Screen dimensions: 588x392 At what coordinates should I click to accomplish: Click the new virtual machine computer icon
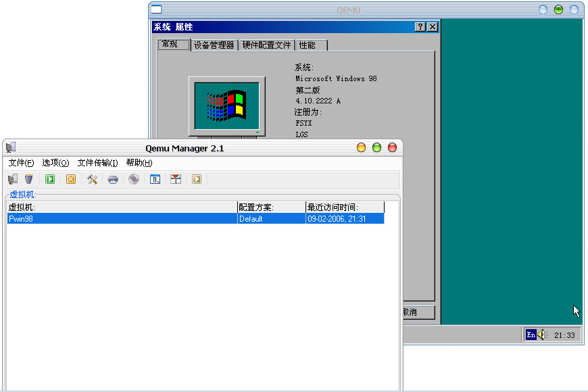13,179
